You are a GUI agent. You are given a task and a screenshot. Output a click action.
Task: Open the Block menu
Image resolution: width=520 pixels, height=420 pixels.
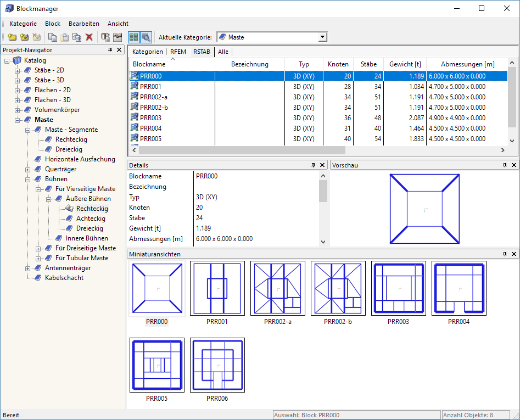pyautogui.click(x=53, y=24)
